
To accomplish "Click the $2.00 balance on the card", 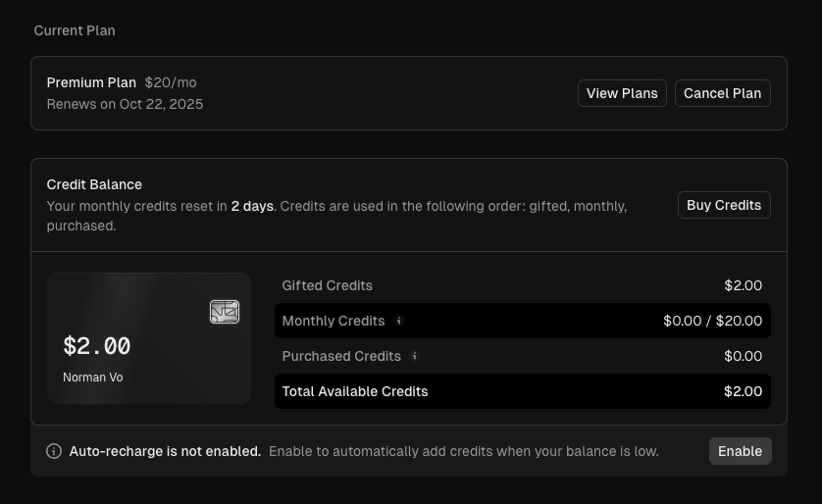I will pos(97,346).
